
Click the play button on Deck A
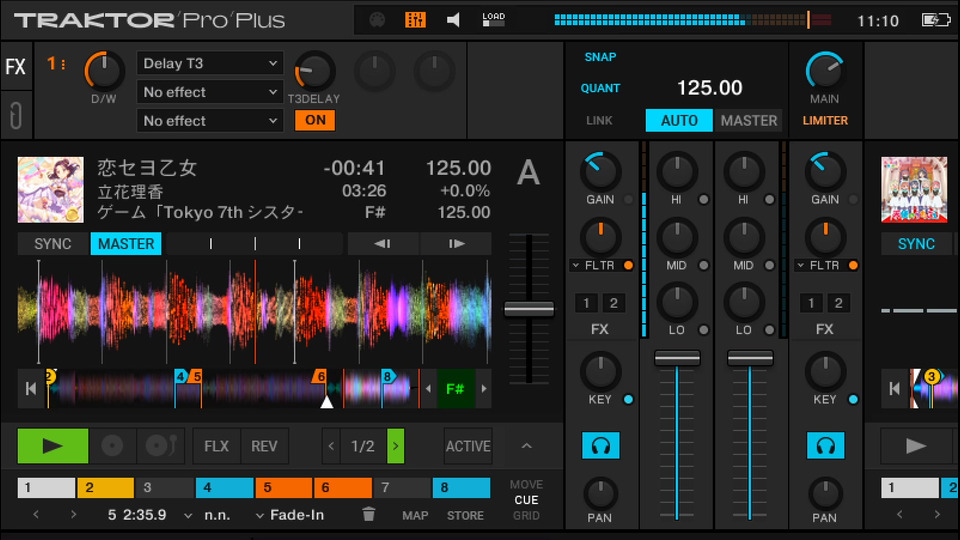pos(53,446)
